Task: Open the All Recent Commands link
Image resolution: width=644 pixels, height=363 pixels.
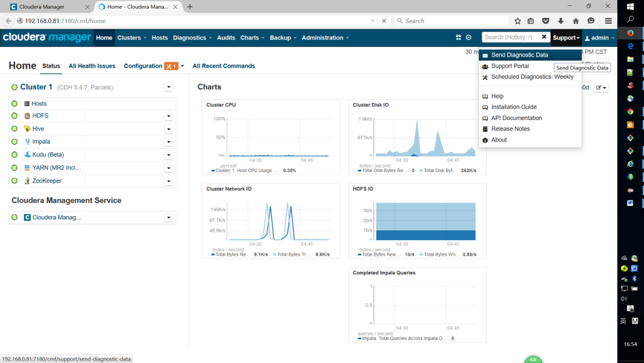Action: tap(223, 66)
